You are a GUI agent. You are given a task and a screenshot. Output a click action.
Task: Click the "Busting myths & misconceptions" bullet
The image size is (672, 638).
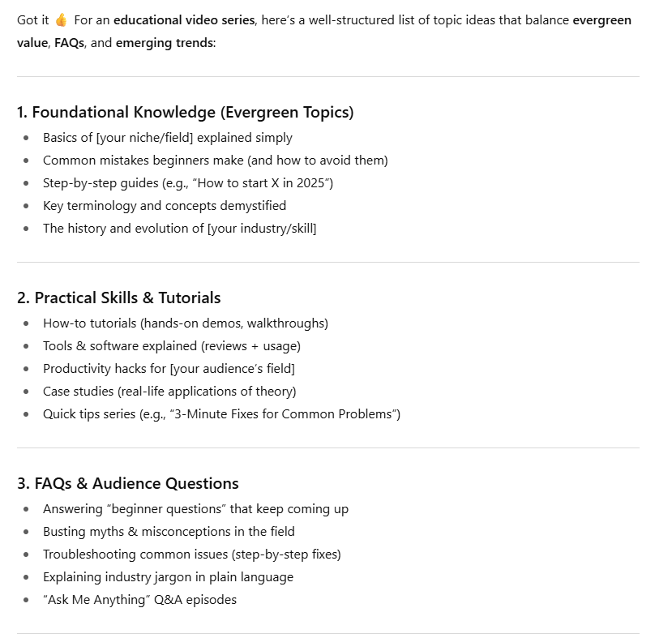click(169, 532)
